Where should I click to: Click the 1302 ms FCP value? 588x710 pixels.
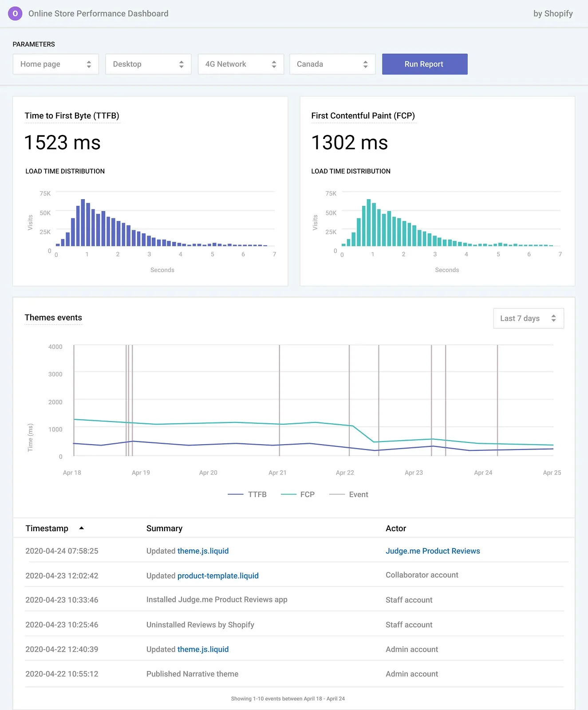point(350,143)
